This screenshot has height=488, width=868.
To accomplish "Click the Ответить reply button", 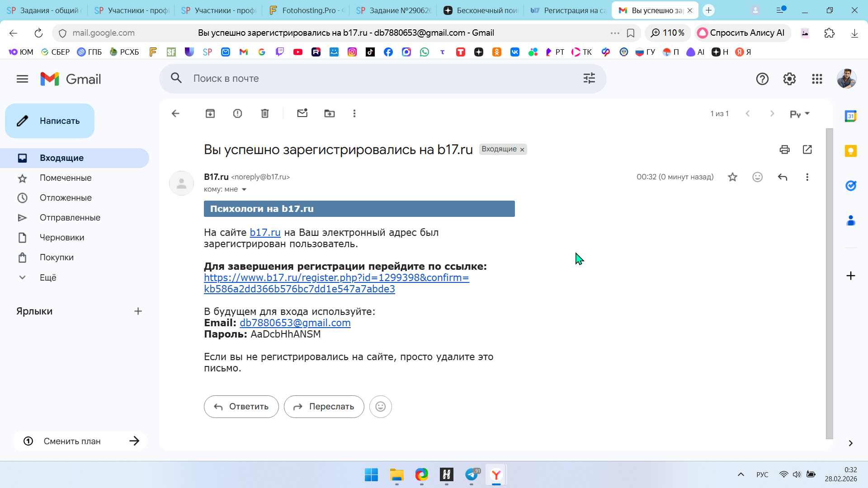I will pos(241,407).
